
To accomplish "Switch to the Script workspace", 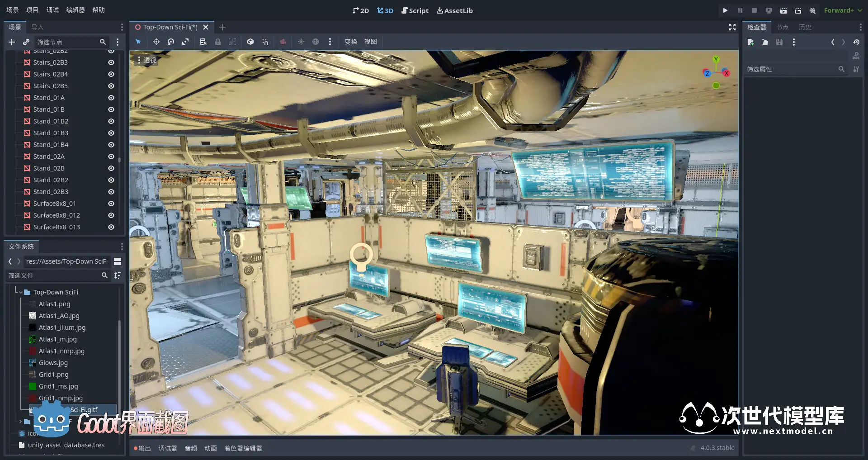I will point(415,10).
